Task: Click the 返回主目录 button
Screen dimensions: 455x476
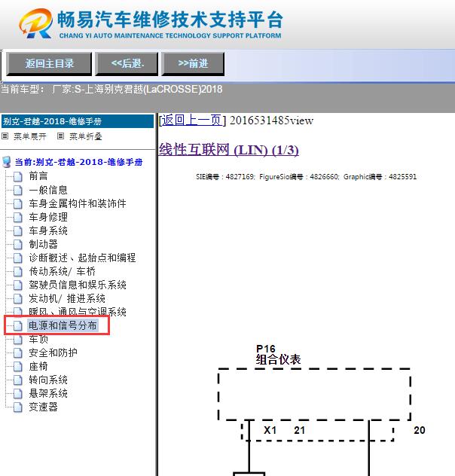Action: click(49, 63)
